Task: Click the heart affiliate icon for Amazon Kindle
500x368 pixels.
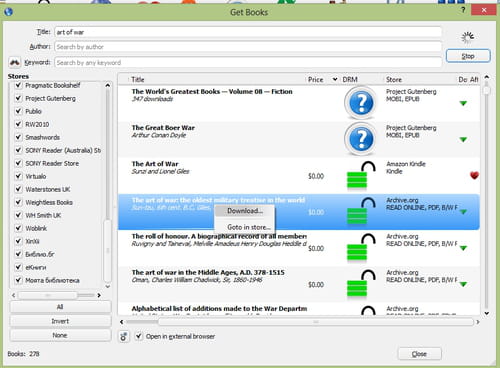Action: point(474,175)
